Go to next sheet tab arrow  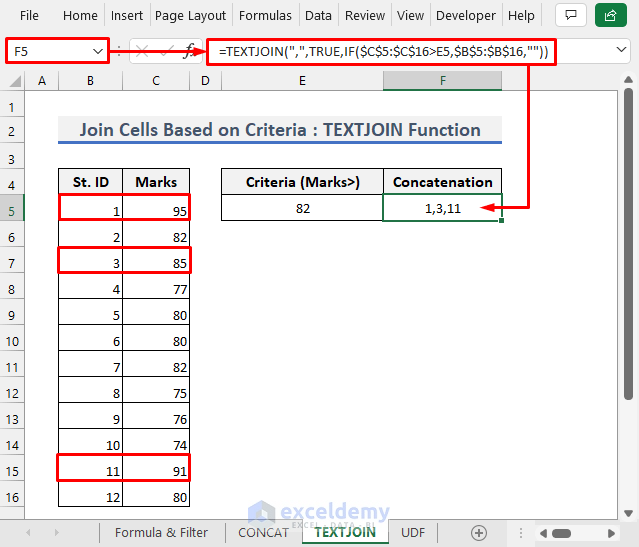57,533
